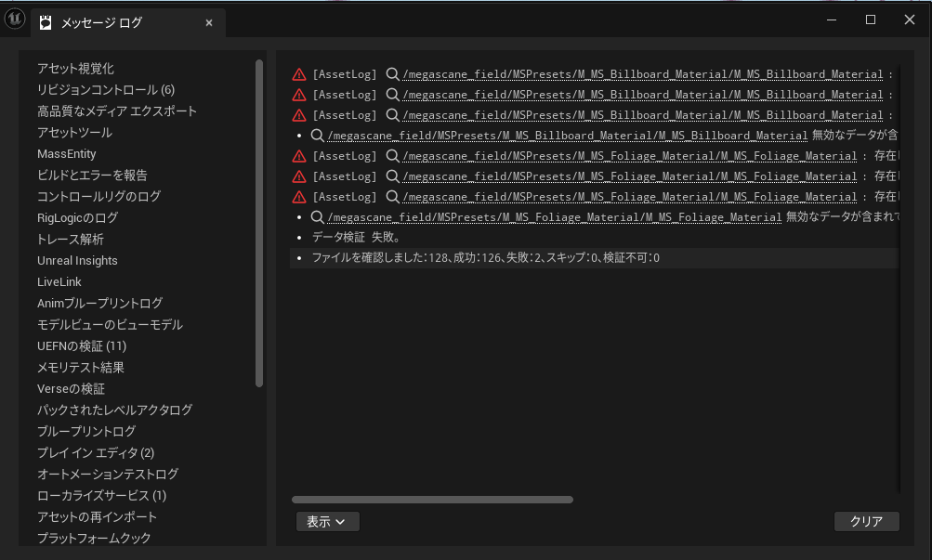Screen dimensions: 932x560
Task: Select プラットフォームクック category
Action: 94,538
